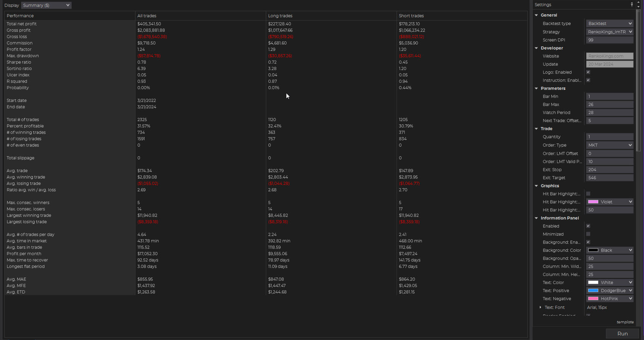Click the Long trades column header
Image resolution: width=644 pixels, height=340 pixels.
[x=280, y=16]
